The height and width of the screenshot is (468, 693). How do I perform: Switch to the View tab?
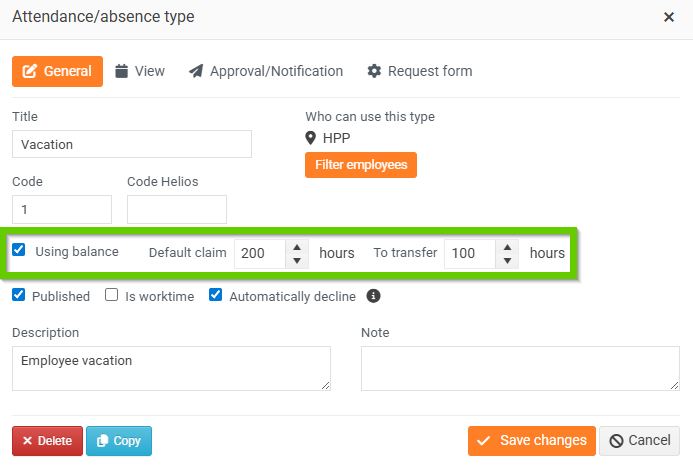coord(140,71)
